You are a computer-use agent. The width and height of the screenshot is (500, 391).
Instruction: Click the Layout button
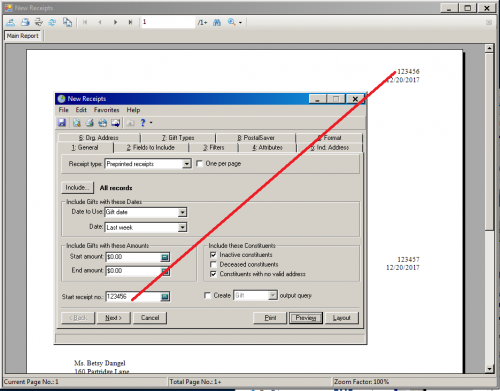[342, 318]
